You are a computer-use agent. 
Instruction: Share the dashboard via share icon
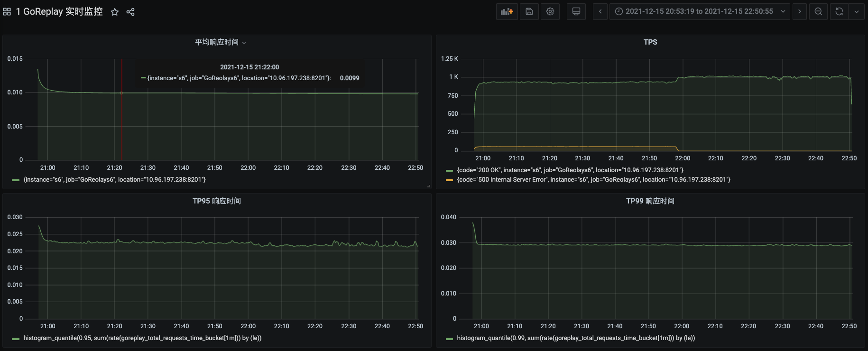[130, 12]
